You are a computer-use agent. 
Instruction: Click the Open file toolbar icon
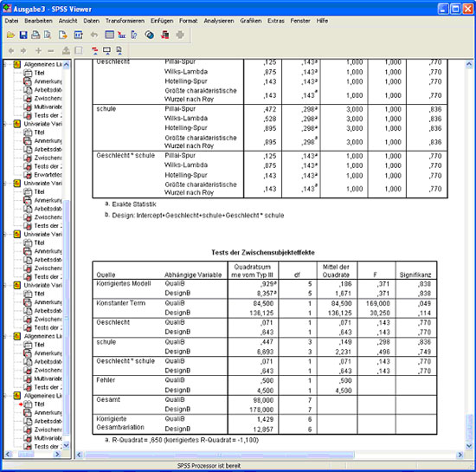pos(10,35)
